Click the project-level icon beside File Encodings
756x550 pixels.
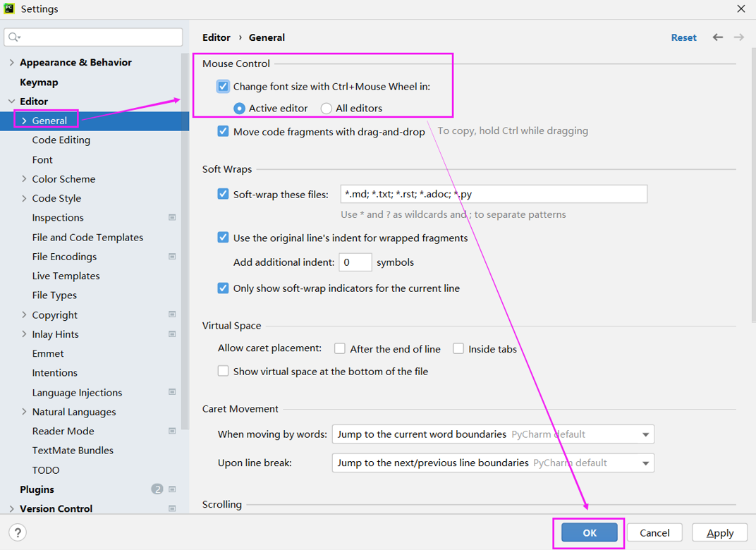pos(172,257)
